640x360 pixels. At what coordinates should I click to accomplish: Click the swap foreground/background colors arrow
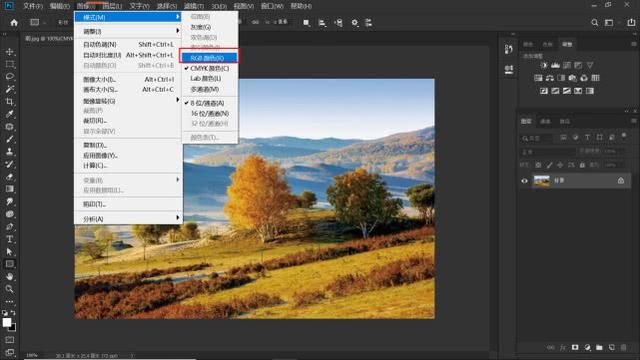click(x=13, y=313)
